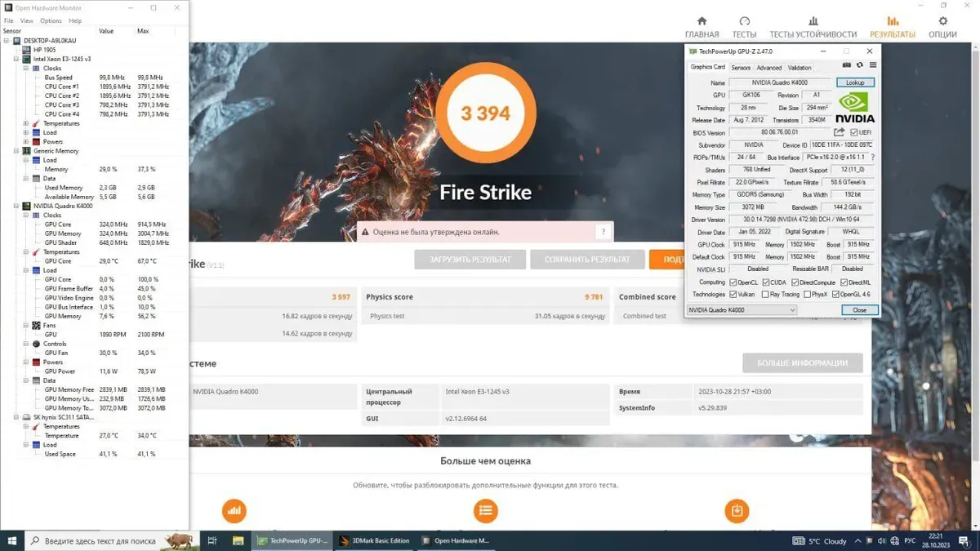Click the GPU-Z screenshot camera icon
Screen dimensions: 980x551
point(847,65)
